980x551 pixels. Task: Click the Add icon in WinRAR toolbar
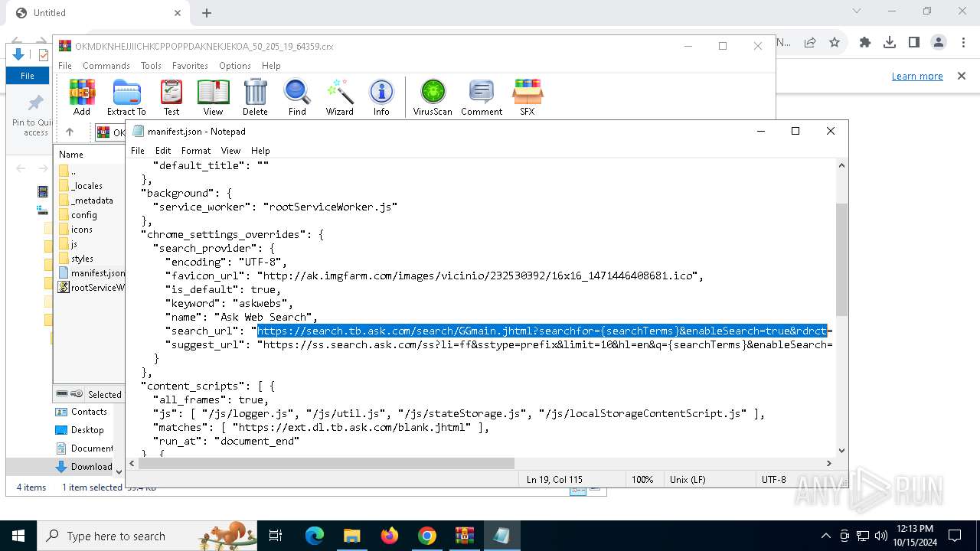click(x=82, y=97)
